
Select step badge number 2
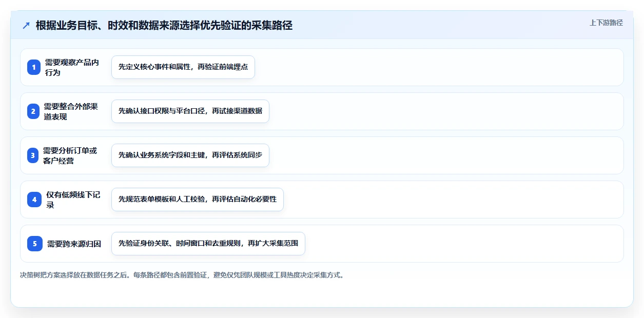pos(33,111)
